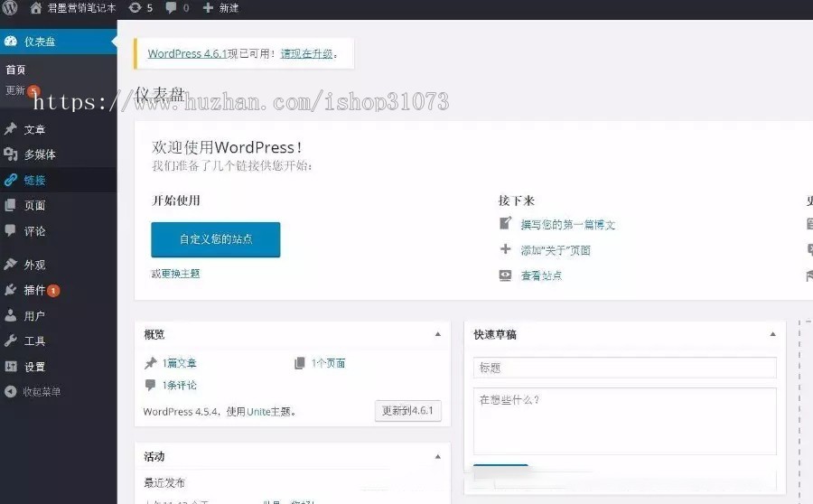Click the media icon beside 多媒体

[x=10, y=154]
